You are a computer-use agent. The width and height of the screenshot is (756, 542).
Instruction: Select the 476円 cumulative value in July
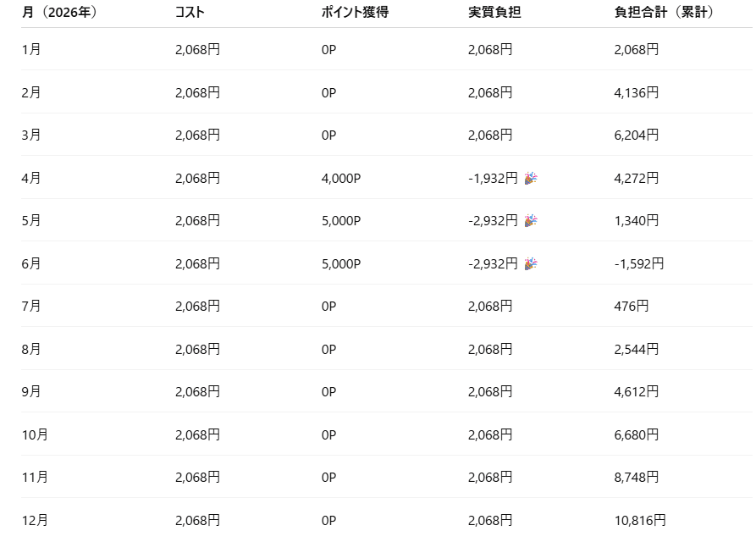tap(632, 306)
